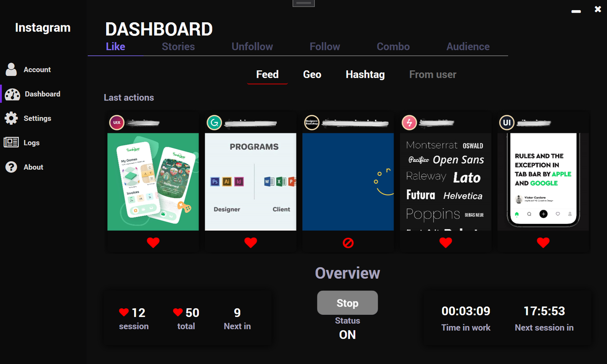Close the window with X
This screenshot has width=607, height=364.
[x=598, y=9]
